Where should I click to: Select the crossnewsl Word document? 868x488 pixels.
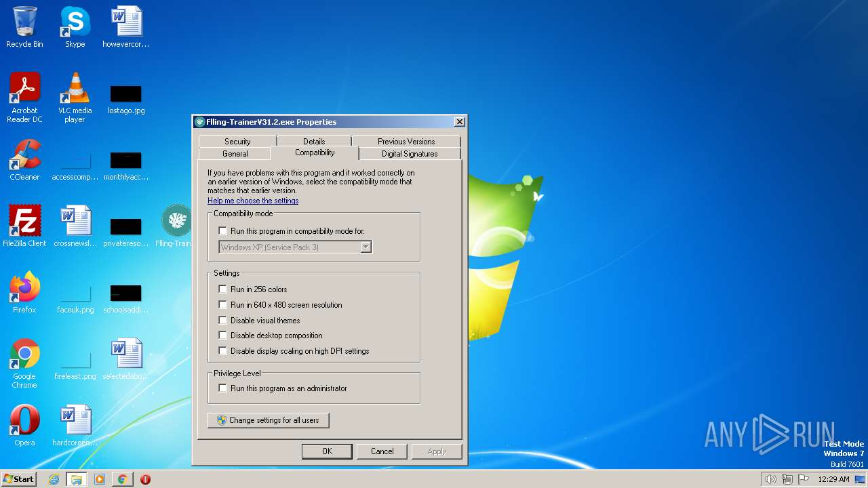pos(75,226)
